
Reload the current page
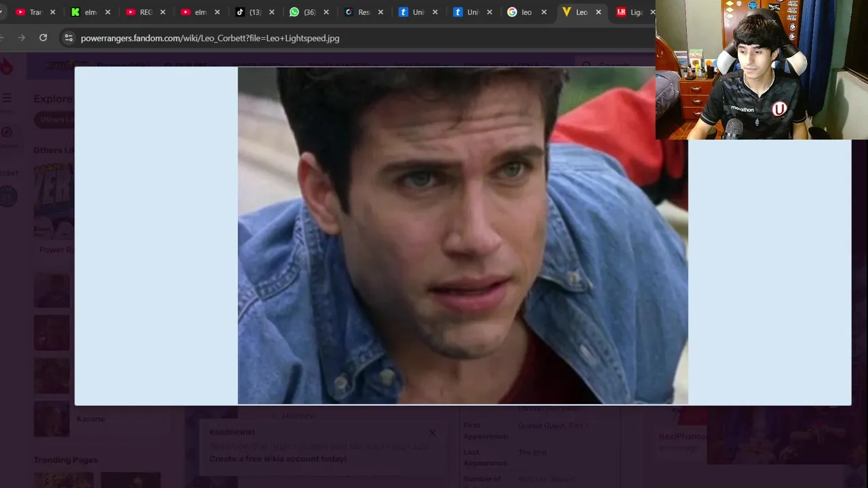(43, 38)
